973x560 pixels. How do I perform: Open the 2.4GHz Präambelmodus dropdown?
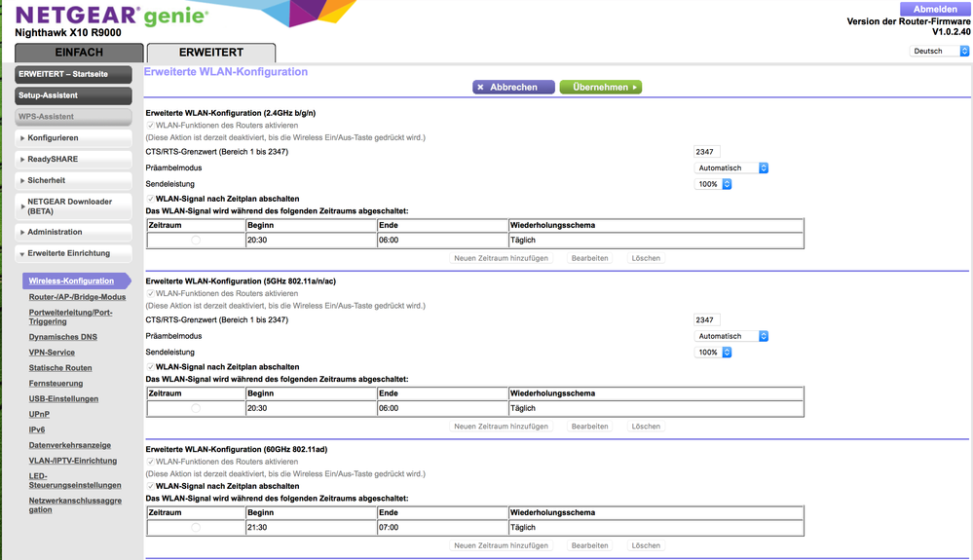coord(732,168)
